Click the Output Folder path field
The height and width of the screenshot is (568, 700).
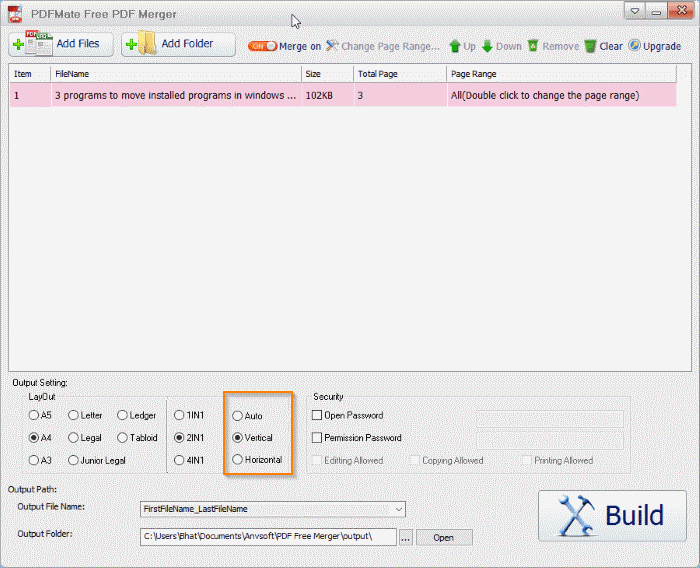[268, 536]
